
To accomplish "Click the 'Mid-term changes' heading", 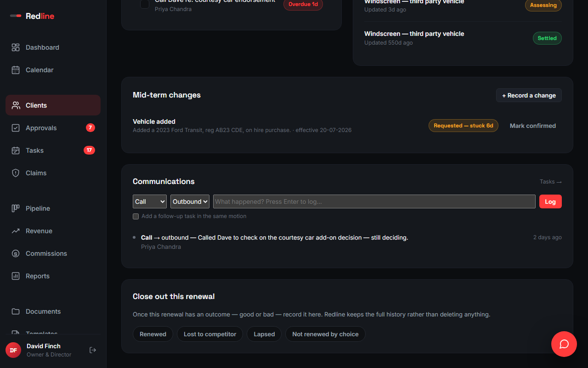I will [167, 95].
